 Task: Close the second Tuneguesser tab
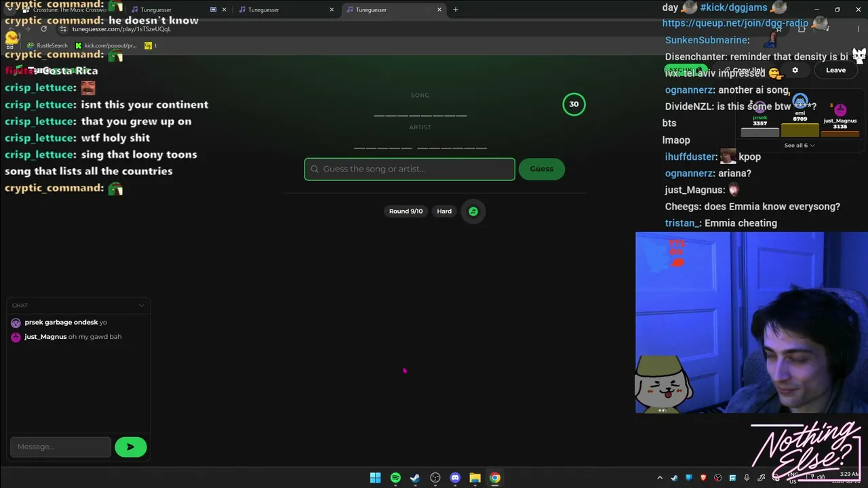332,9
